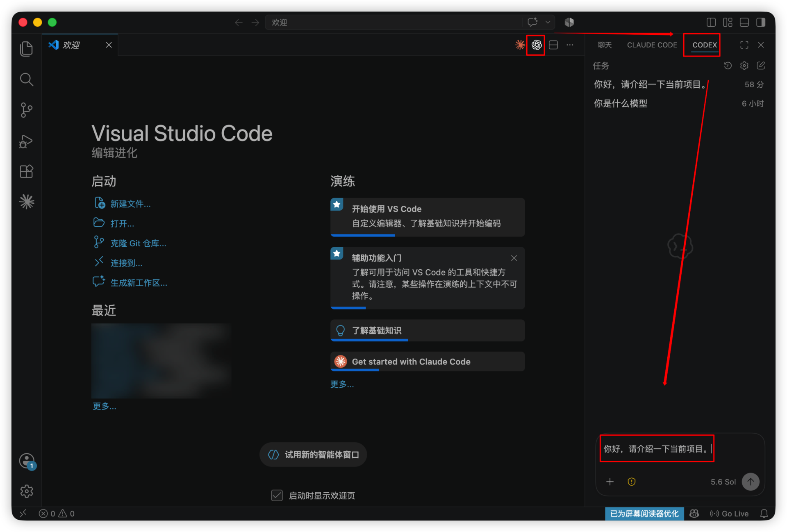
Task: Open Source Control view
Action: (x=27, y=110)
